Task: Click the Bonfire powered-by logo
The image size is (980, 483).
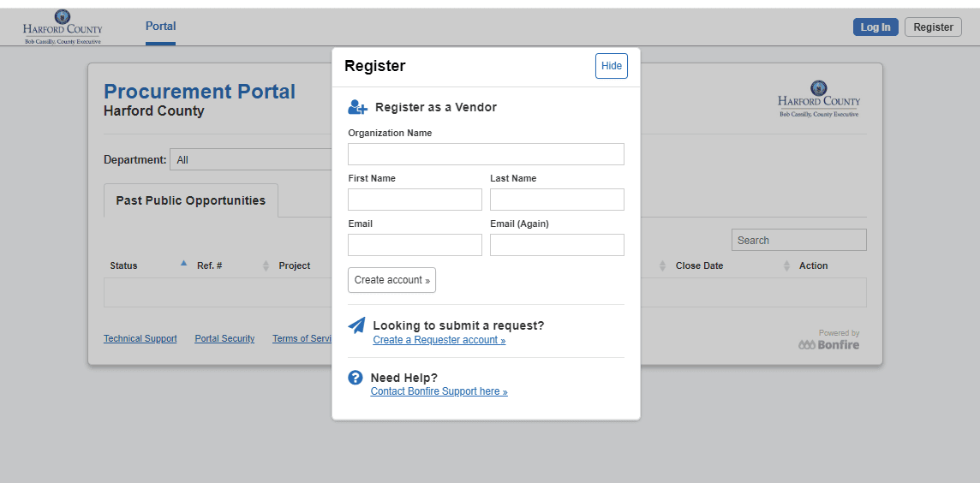Action: coord(828,345)
